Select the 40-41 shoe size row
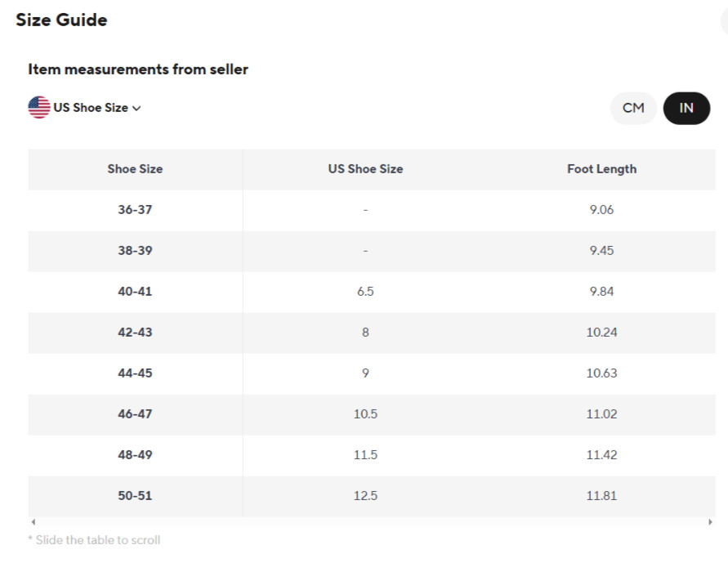The height and width of the screenshot is (572, 728). click(x=372, y=292)
